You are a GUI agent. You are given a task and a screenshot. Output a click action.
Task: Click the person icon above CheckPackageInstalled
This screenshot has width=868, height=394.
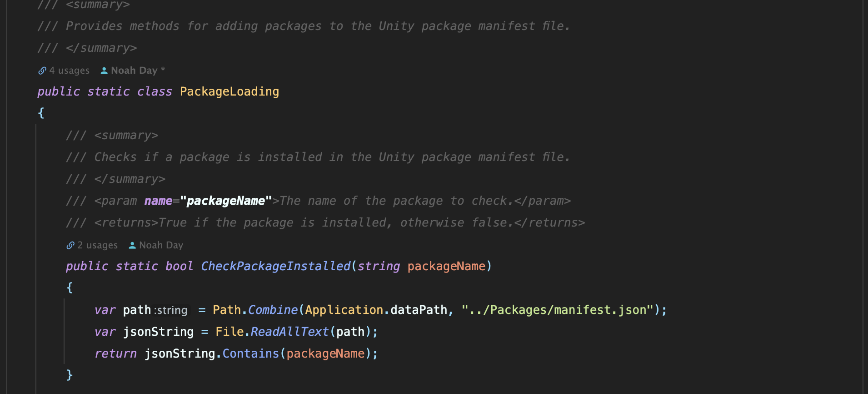(x=132, y=245)
